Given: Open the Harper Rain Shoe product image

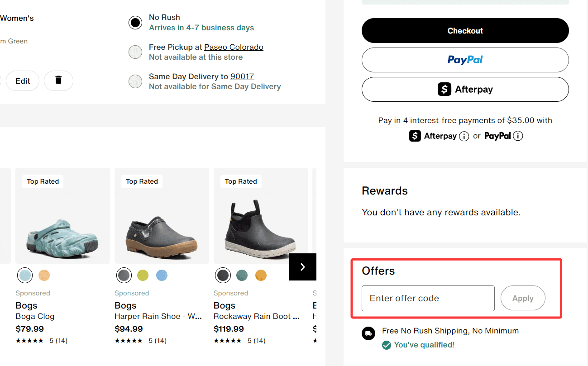Looking at the screenshot, I should pos(162,216).
